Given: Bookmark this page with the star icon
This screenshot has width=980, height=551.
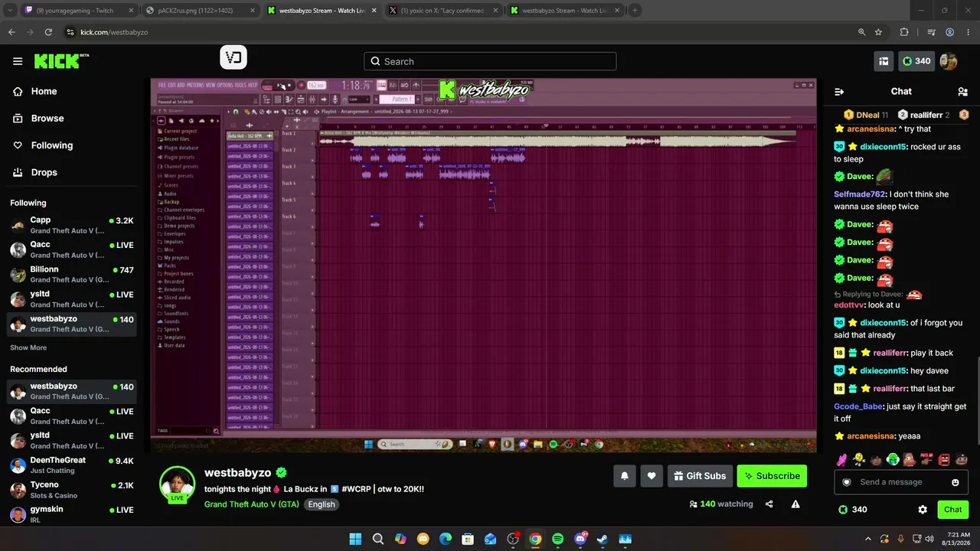Looking at the screenshot, I should point(878,32).
